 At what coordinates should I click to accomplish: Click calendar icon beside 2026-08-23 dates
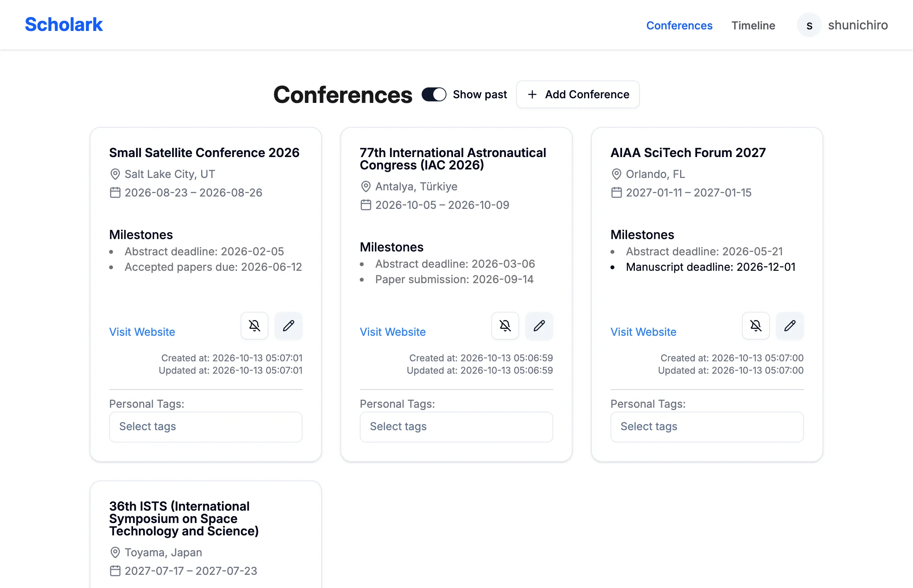(115, 193)
